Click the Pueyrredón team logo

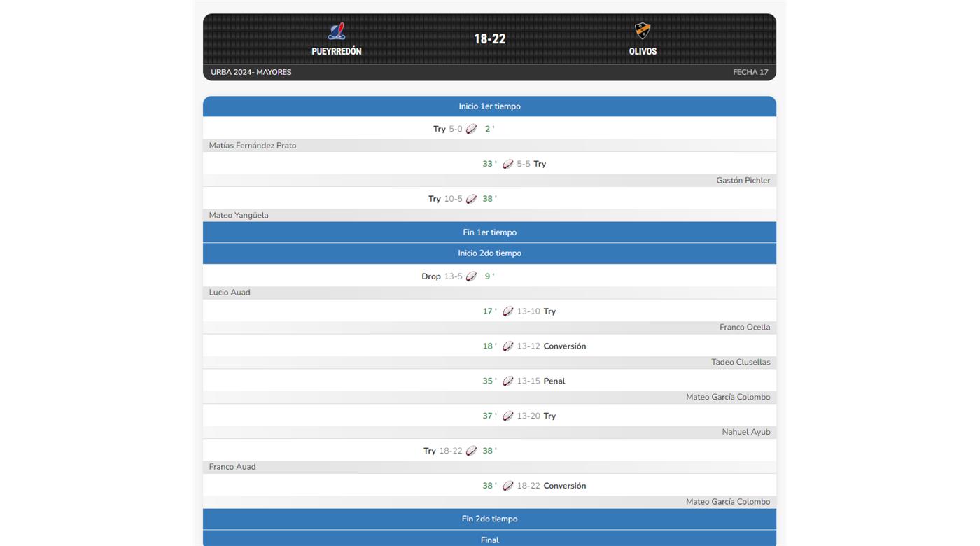point(337,31)
